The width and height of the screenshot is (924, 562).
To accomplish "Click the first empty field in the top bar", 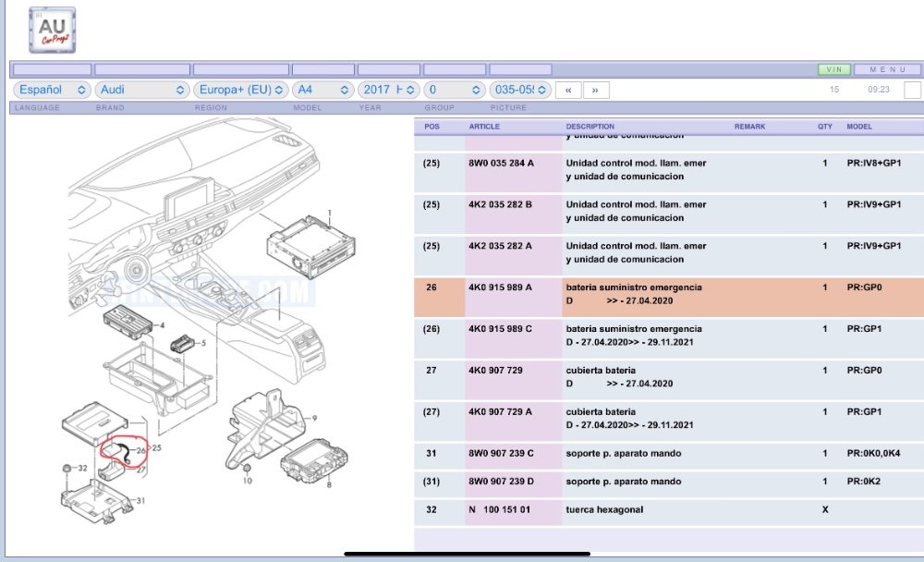I will pyautogui.click(x=52, y=69).
